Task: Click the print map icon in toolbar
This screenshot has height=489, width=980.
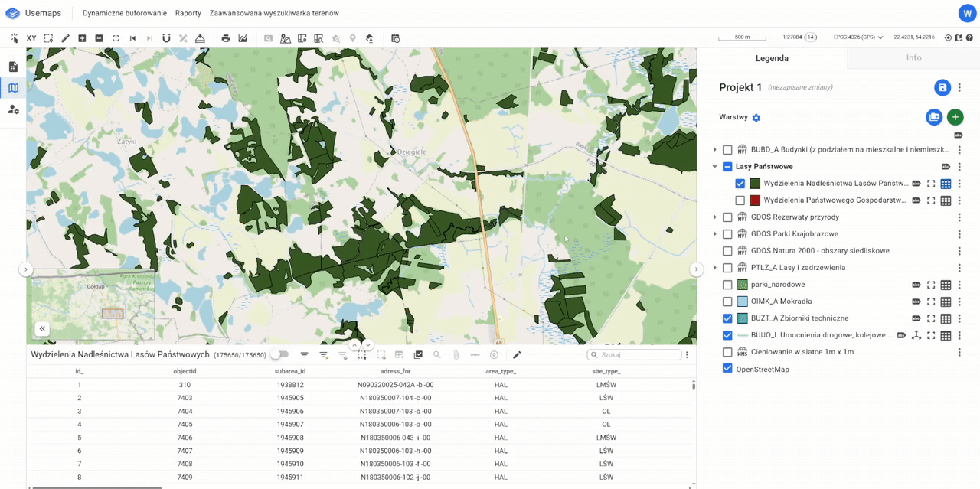Action: pos(226,38)
